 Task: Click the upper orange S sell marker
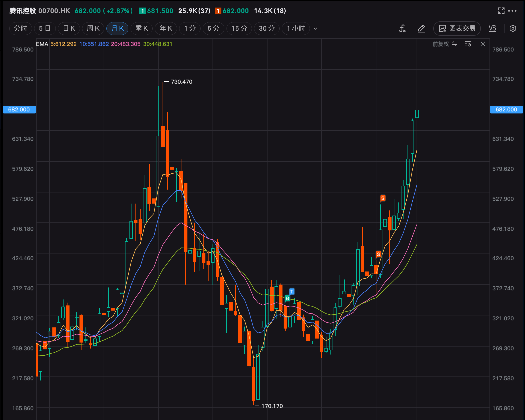(x=383, y=198)
